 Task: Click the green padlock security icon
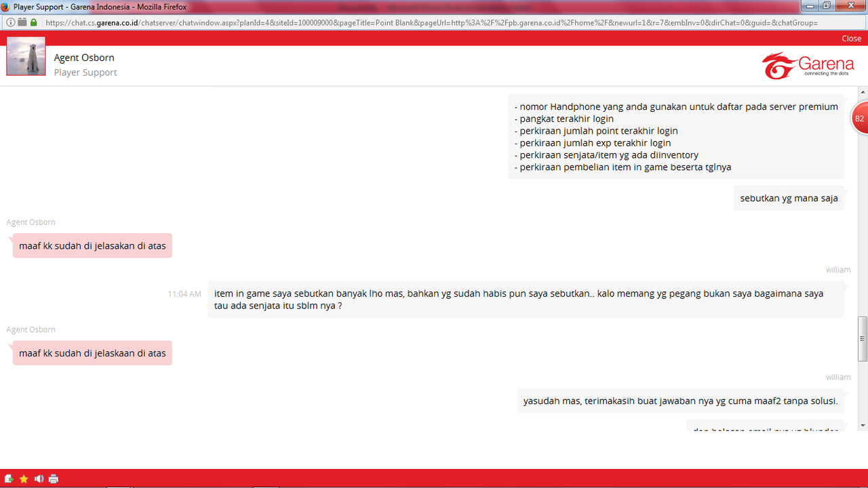click(34, 22)
